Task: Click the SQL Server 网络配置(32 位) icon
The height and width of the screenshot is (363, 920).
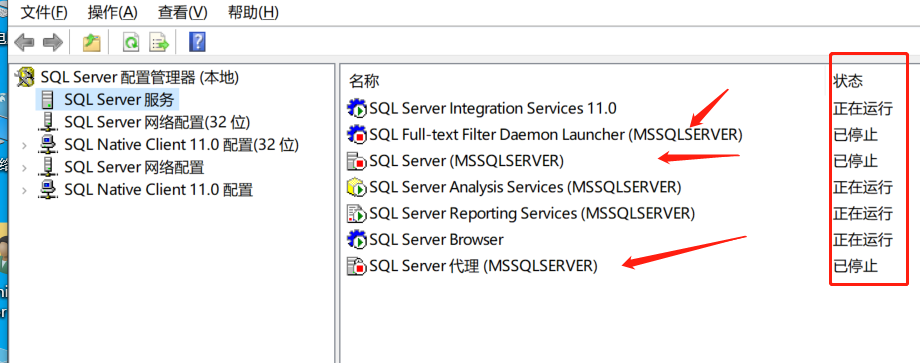Action: (48, 122)
